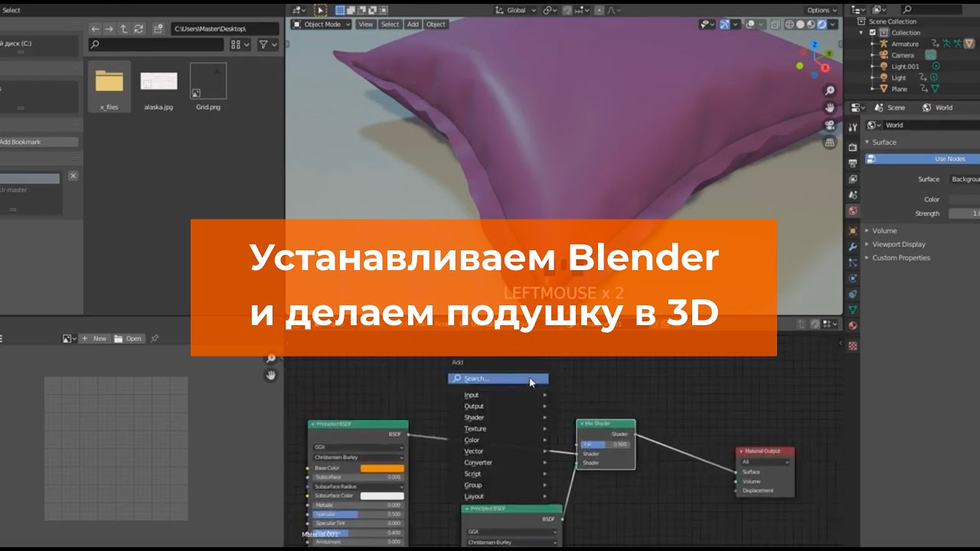Open the Material properties tab
Image resolution: width=980 pixels, height=551 pixels.
[x=853, y=326]
